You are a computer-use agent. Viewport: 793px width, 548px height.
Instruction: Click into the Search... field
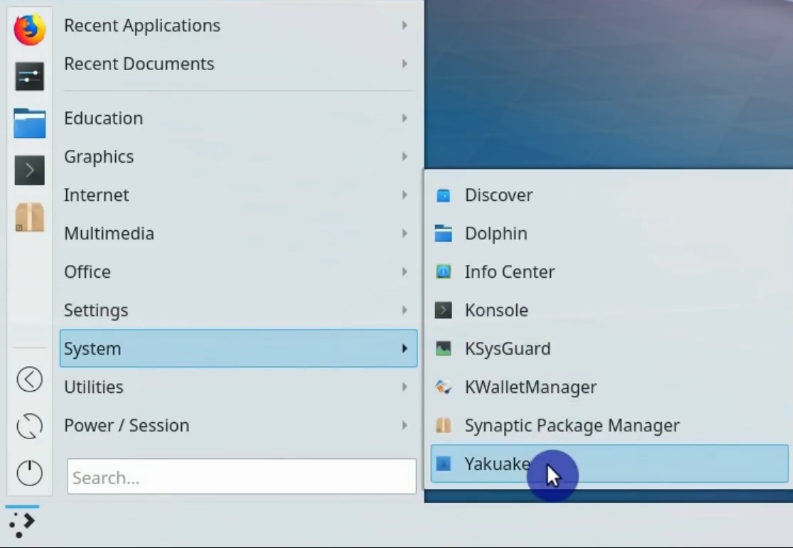coord(242,476)
